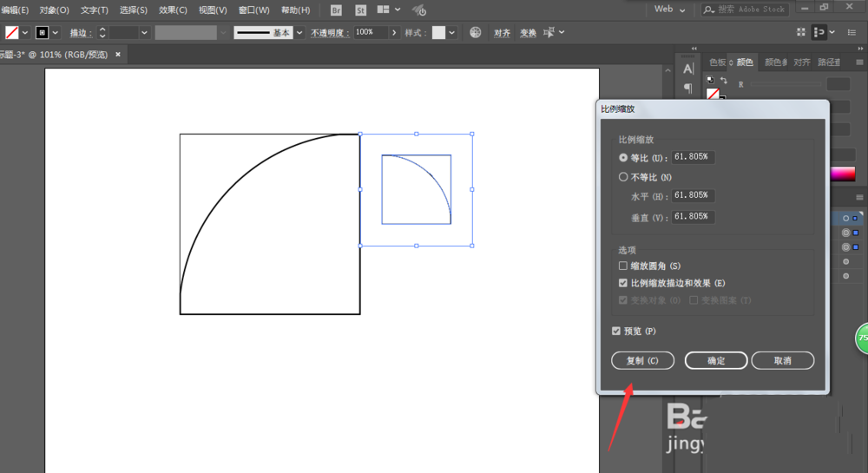The width and height of the screenshot is (868, 473).
Task: Open the Adobe Stock (St) icon
Action: [360, 10]
